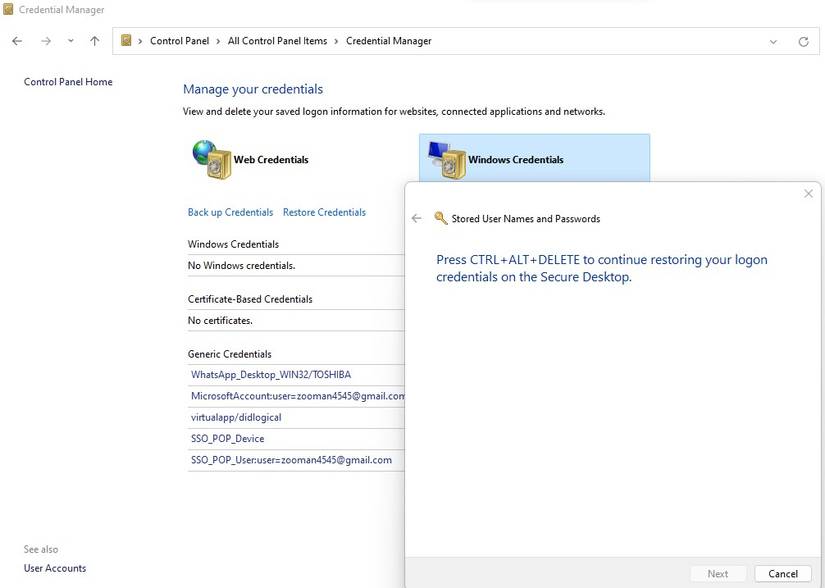825x588 pixels.
Task: Open Control Panel Home link
Action: pos(68,82)
